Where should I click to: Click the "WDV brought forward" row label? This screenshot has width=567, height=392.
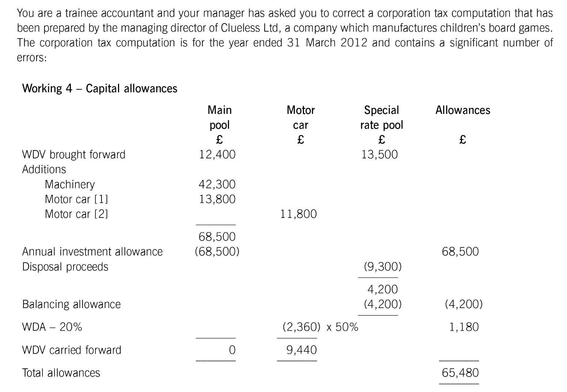(74, 154)
